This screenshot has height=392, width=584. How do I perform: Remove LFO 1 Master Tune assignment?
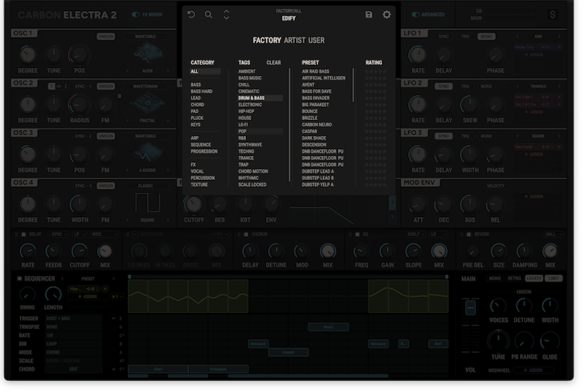click(x=559, y=47)
